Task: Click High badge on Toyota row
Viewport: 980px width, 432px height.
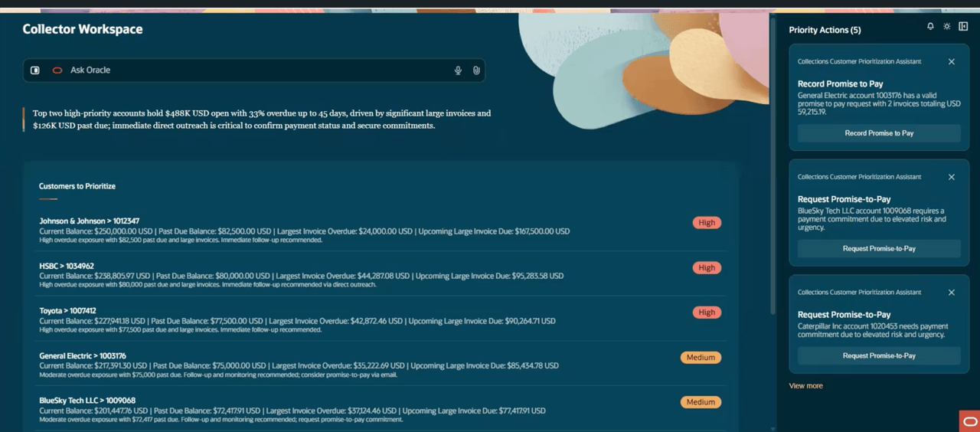Action: click(707, 313)
